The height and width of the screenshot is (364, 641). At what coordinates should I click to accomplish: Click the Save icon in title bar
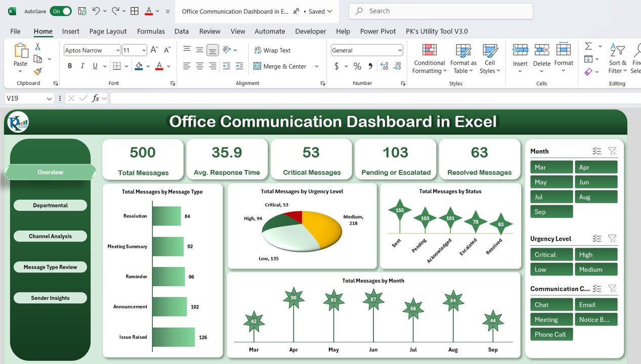click(81, 11)
